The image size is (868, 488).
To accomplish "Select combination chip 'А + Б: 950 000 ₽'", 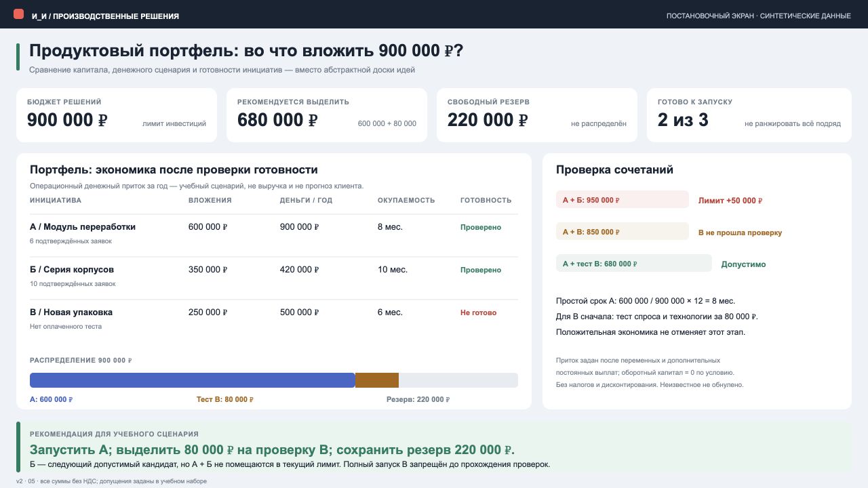I will 623,199.
